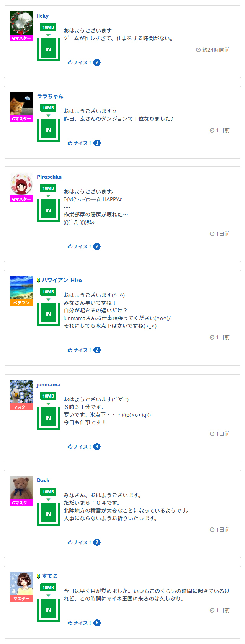Screen dimensions: 245x644
Task: Open ハワイアン_Hiro's profile name link
Action: pos(62,280)
